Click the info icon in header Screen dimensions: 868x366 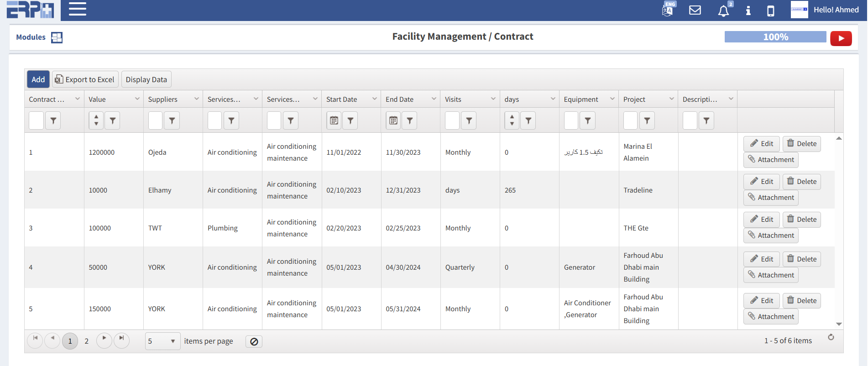pyautogui.click(x=748, y=10)
